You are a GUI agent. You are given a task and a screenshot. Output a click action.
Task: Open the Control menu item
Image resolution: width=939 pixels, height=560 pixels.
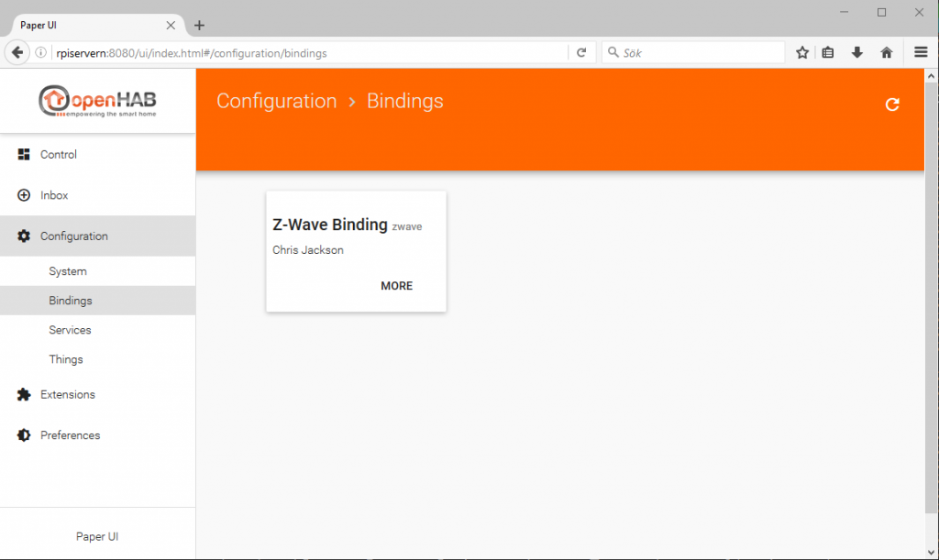coord(97,154)
